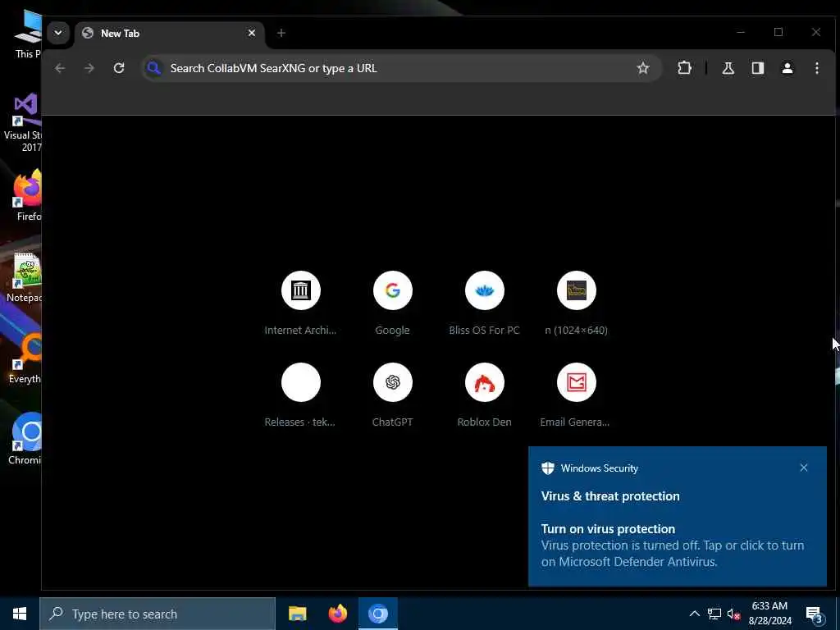Viewport: 840px width, 630px height.
Task: Bookmark this tab with the star icon
Action: 643,68
